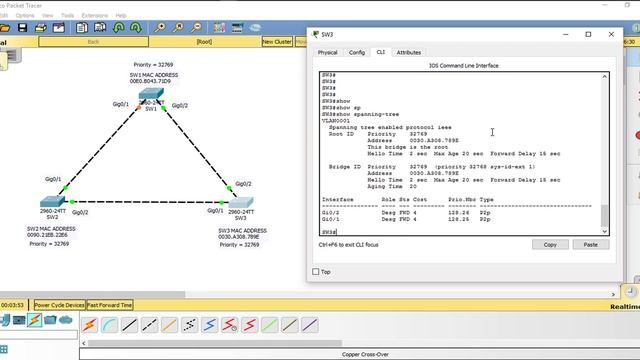Open the View menu
The image size is (640, 360).
pyautogui.click(x=47, y=16)
